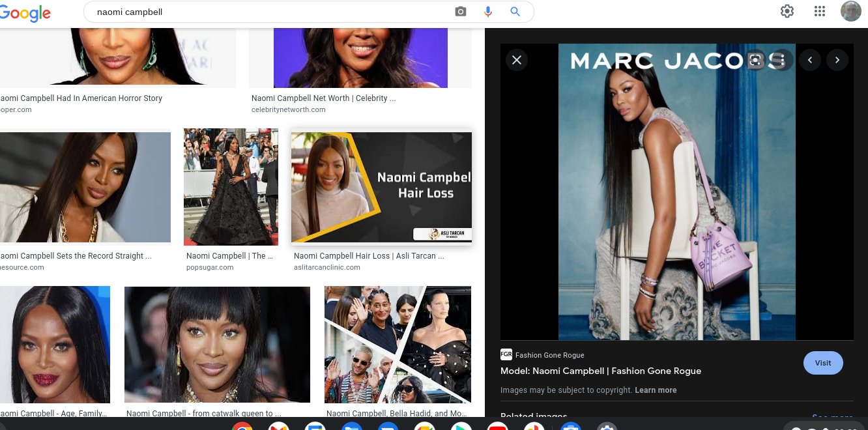Open 'Model: Naomi Campbell | Fashion Gone Rogue' title
Screen dimensions: 868x430
click(x=601, y=371)
